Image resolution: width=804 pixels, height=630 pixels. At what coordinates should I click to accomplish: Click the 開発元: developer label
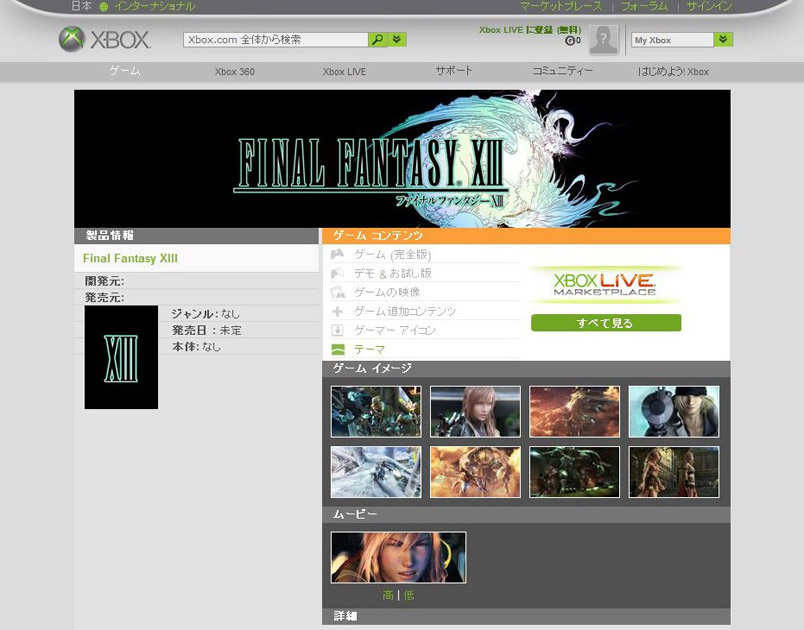(105, 281)
